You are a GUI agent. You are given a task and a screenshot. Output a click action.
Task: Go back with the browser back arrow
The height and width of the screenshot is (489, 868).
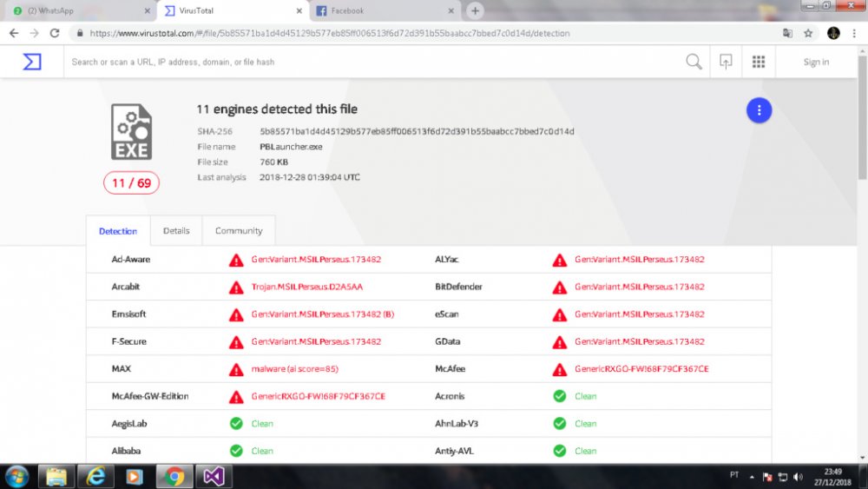click(x=14, y=33)
